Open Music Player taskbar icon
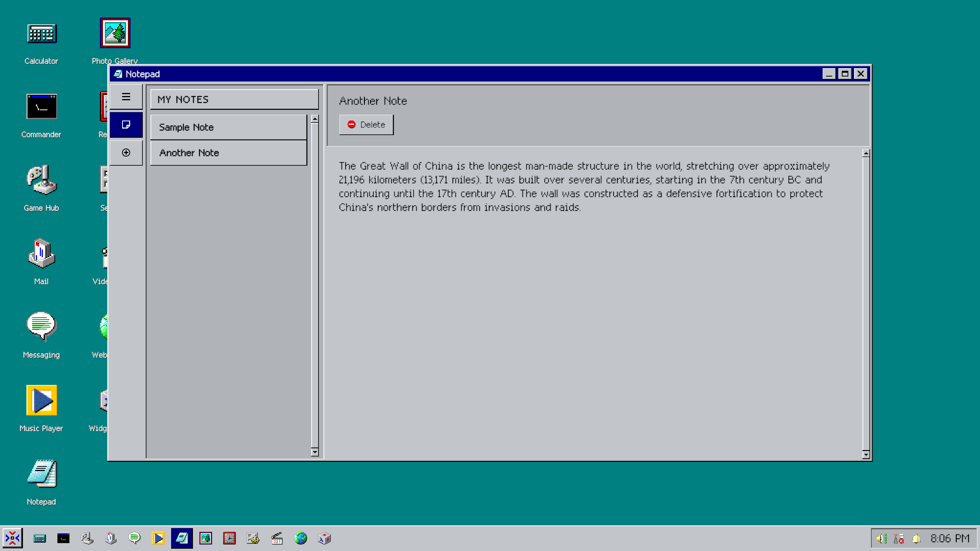The image size is (980, 551). 158,538
